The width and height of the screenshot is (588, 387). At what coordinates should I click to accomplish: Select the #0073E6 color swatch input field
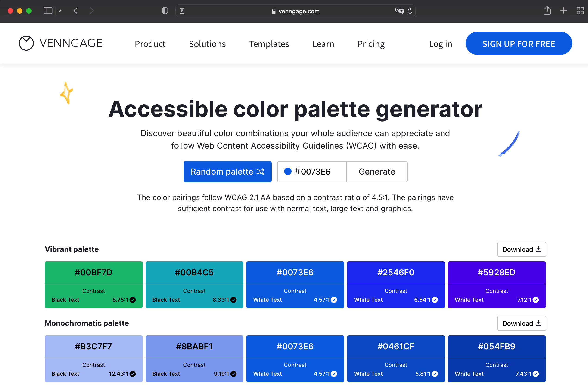(x=311, y=172)
